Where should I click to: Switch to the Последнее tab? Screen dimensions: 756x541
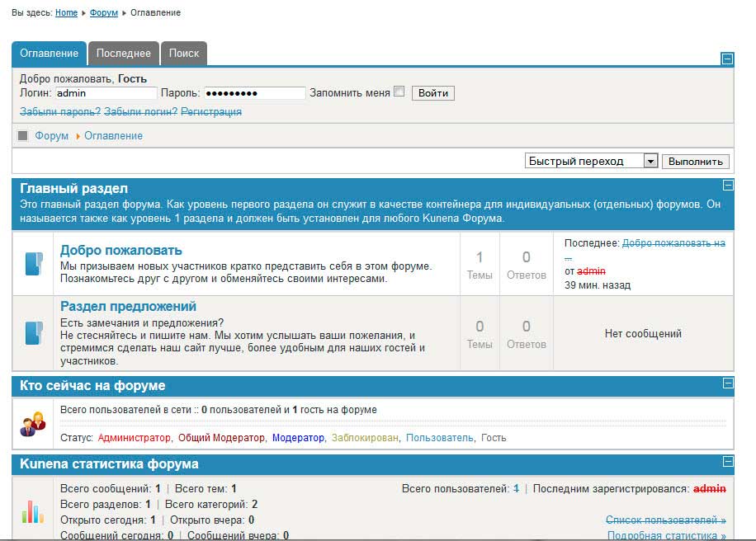pos(124,54)
